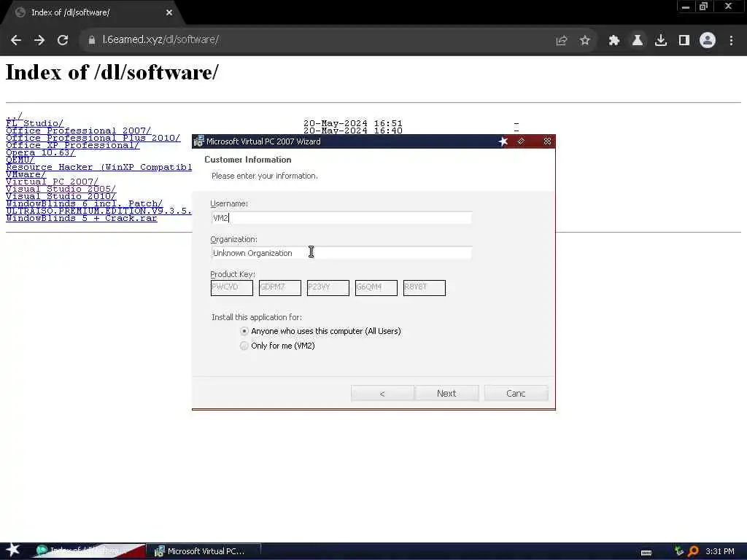Click the Next button in wizard
This screenshot has height=560, width=747.
(446, 393)
